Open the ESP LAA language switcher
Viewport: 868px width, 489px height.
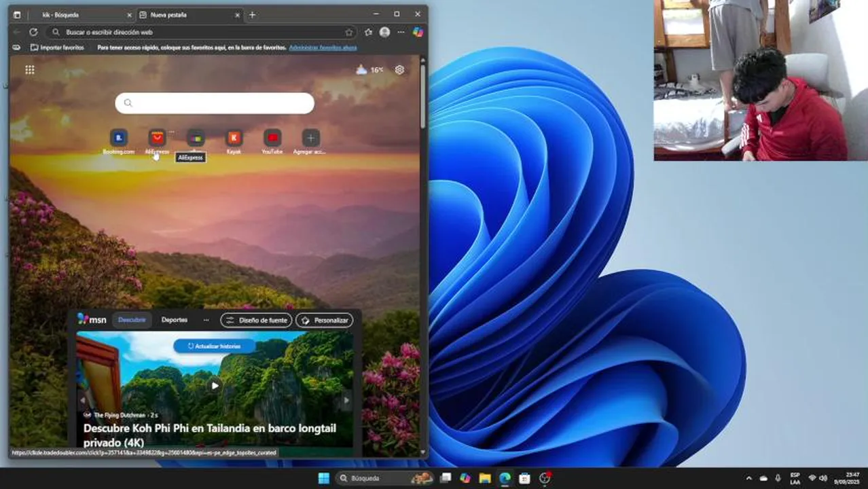795,478
